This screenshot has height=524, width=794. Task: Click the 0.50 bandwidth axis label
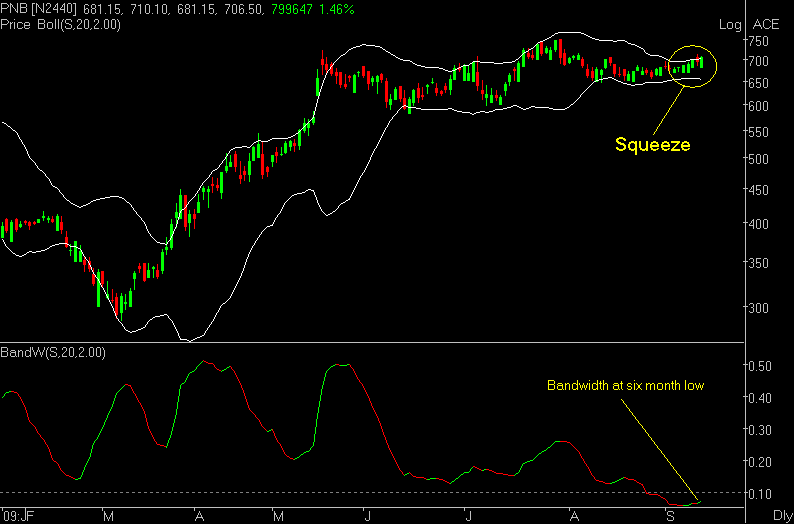(760, 366)
